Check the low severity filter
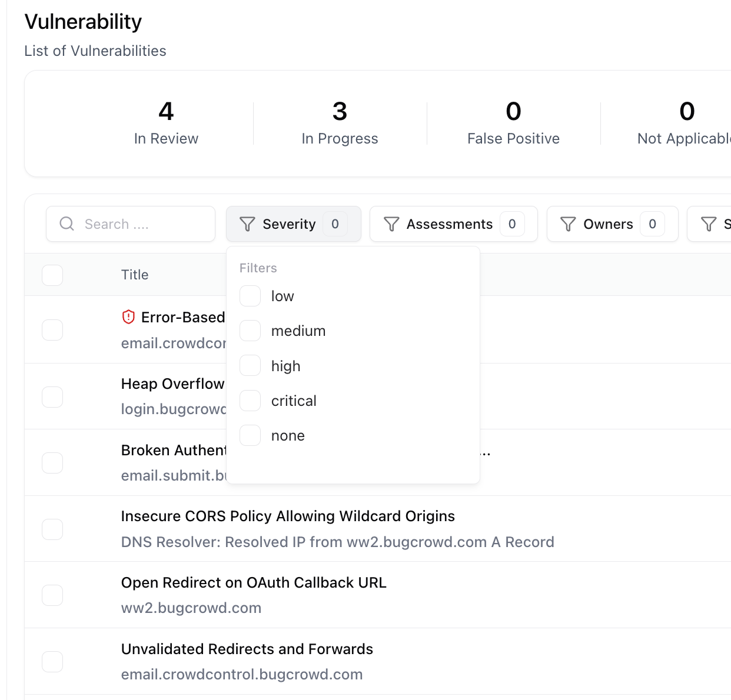731x700 pixels. click(250, 296)
